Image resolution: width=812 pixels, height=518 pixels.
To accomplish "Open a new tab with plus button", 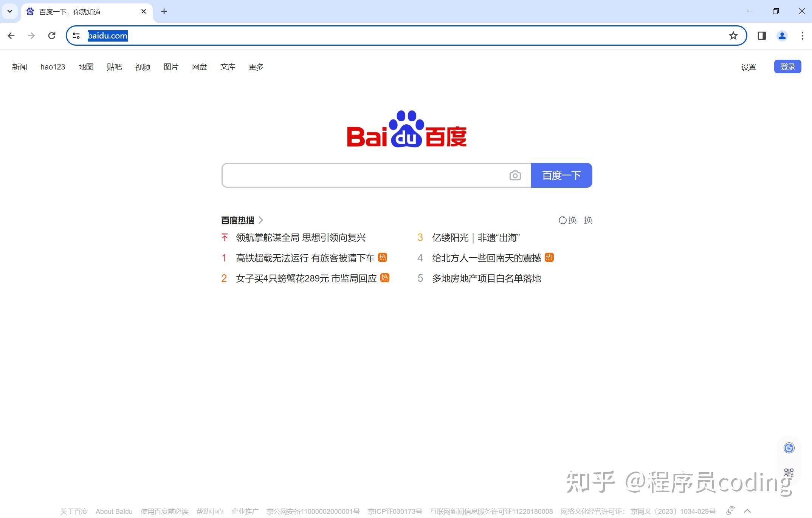I will [x=164, y=11].
